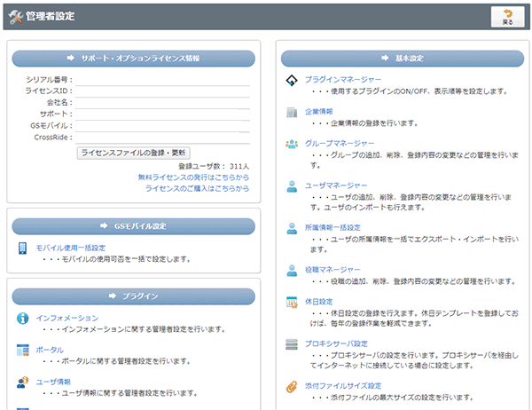532x410 pixels.
Task: Click the ライセンスID label
Action: [49, 91]
